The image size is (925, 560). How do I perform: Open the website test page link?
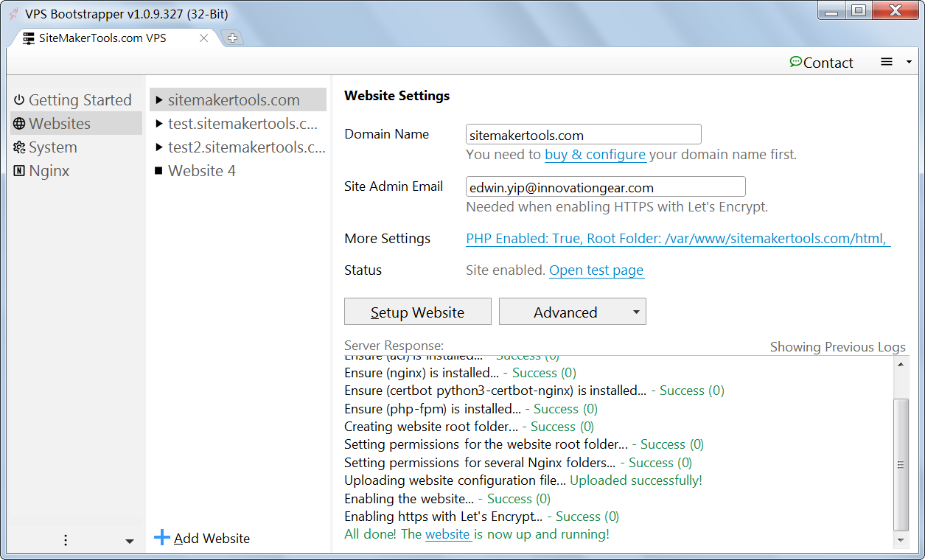coord(596,270)
